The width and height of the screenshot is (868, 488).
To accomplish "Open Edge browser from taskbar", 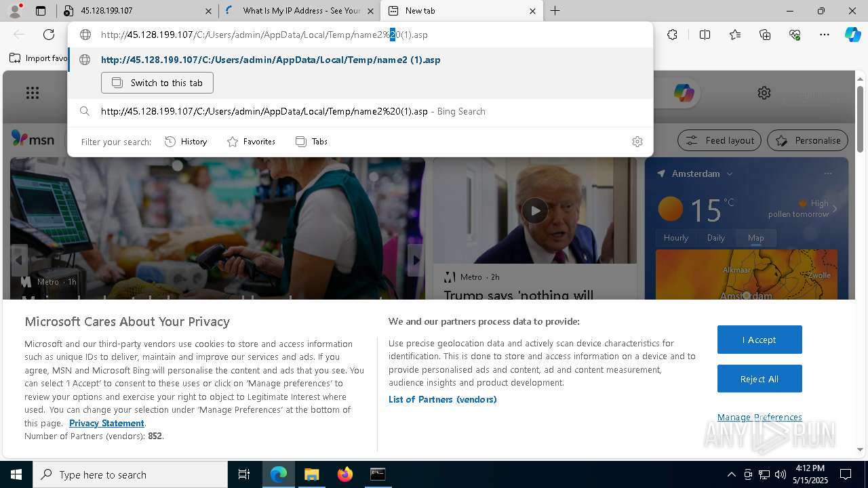I will click(x=279, y=474).
